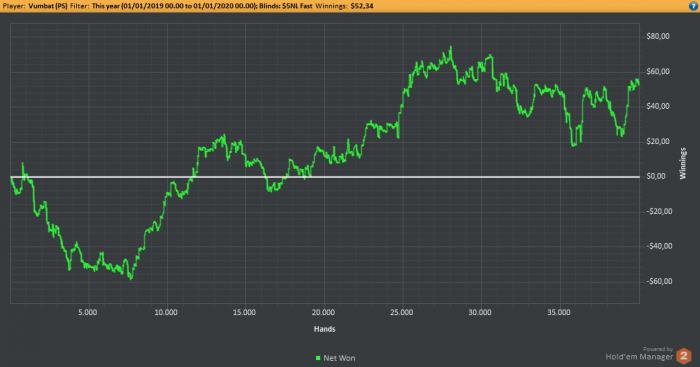The image size is (700, 367).
Task: Click the Hands x-axis title
Action: tap(325, 329)
